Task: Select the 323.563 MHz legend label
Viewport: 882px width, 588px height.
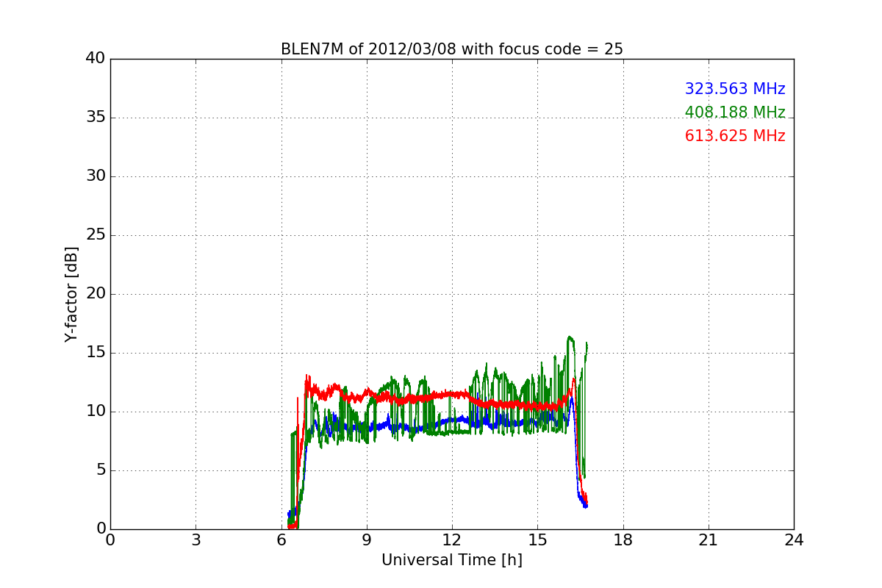Action: point(735,89)
